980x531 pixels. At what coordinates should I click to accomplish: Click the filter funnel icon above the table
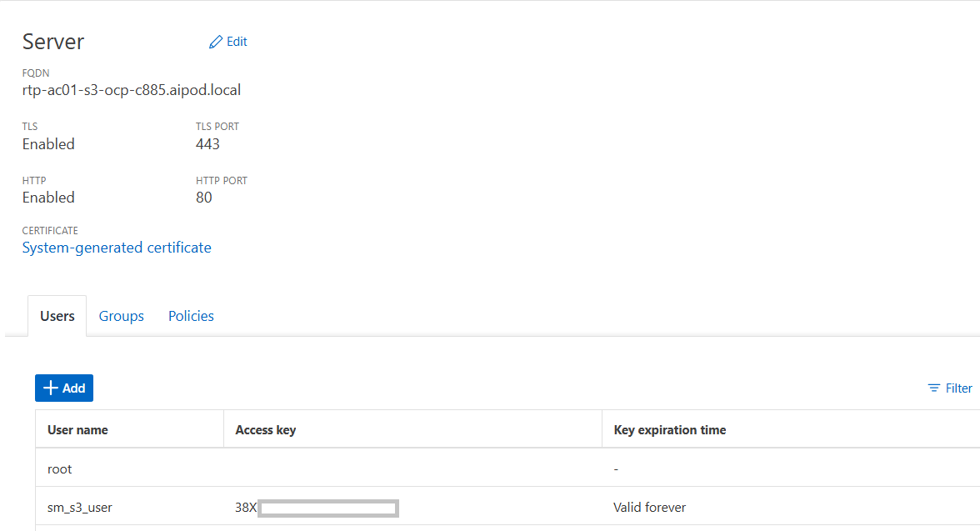pyautogui.click(x=933, y=388)
